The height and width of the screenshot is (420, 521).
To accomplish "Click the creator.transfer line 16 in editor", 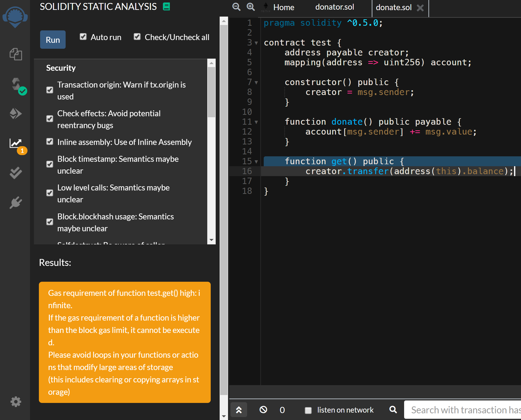I will click(409, 171).
